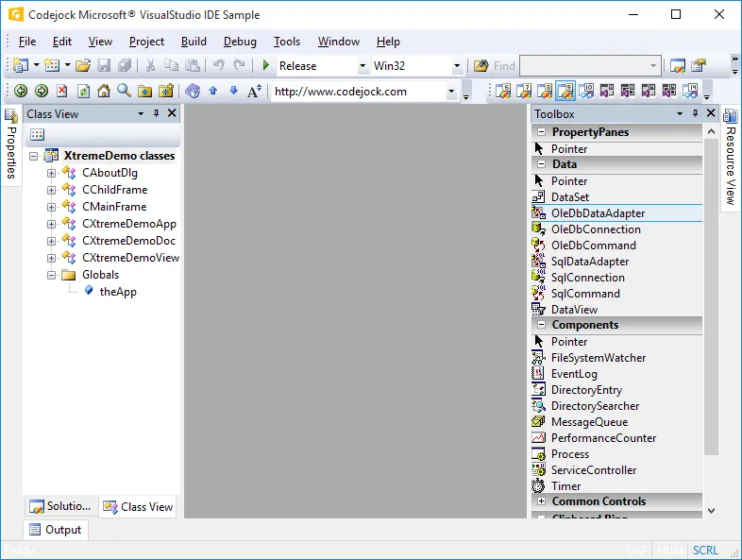Collapse the Data toolbox group
This screenshot has height=560, width=742.
[541, 164]
